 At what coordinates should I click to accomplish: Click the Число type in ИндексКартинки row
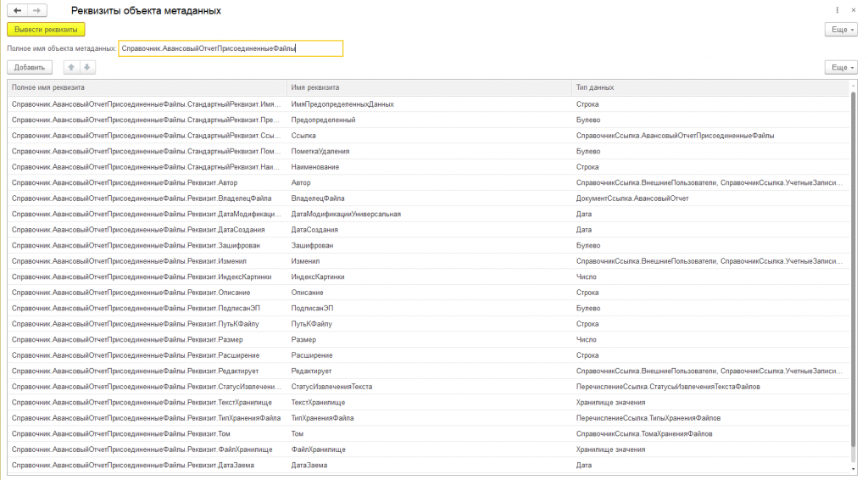[x=711, y=276]
